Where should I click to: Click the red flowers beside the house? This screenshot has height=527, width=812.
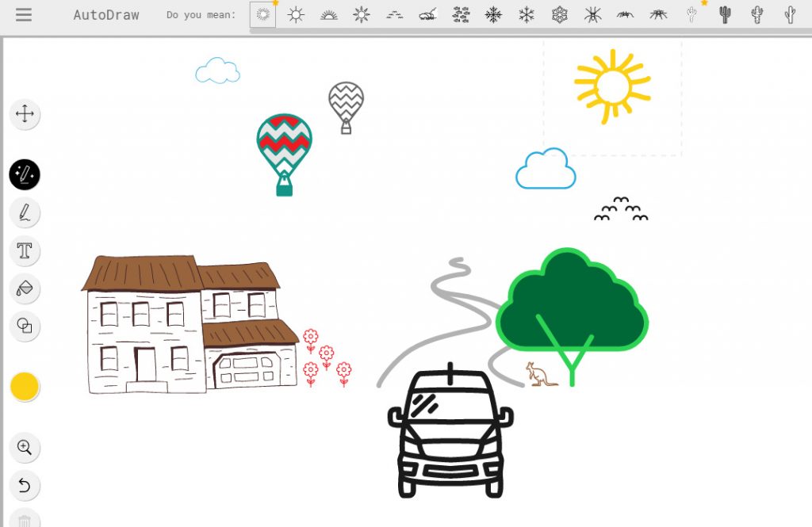[327, 357]
